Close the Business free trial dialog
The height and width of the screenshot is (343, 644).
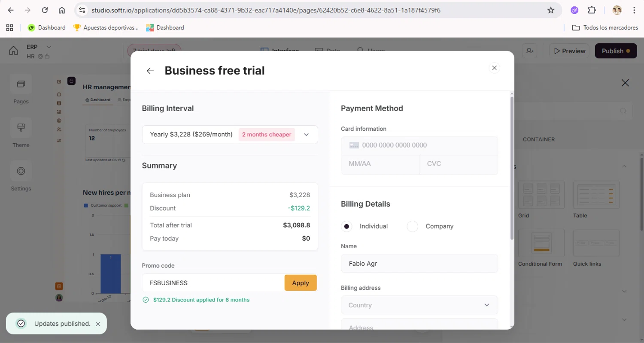[494, 68]
